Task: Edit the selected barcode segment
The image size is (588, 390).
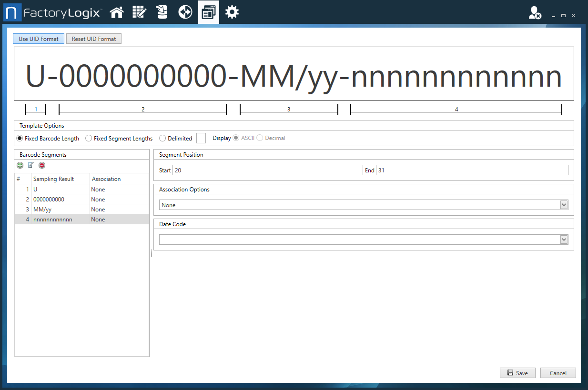Action: click(30, 165)
